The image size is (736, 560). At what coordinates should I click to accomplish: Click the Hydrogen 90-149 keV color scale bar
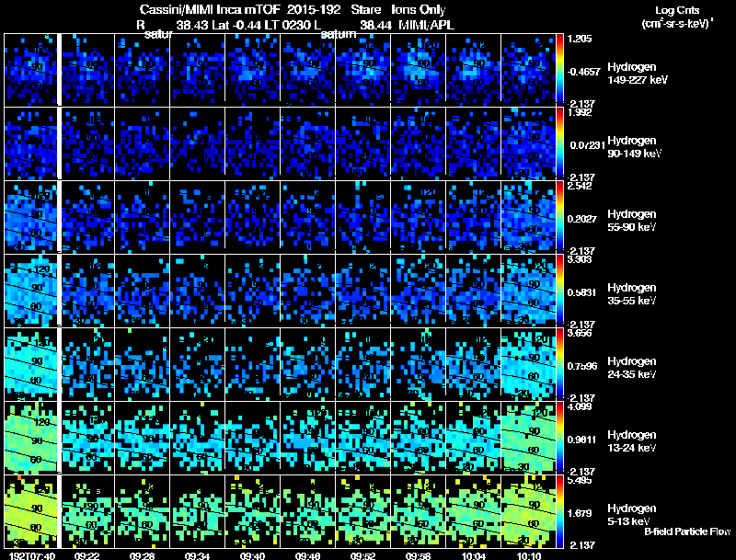559,143
